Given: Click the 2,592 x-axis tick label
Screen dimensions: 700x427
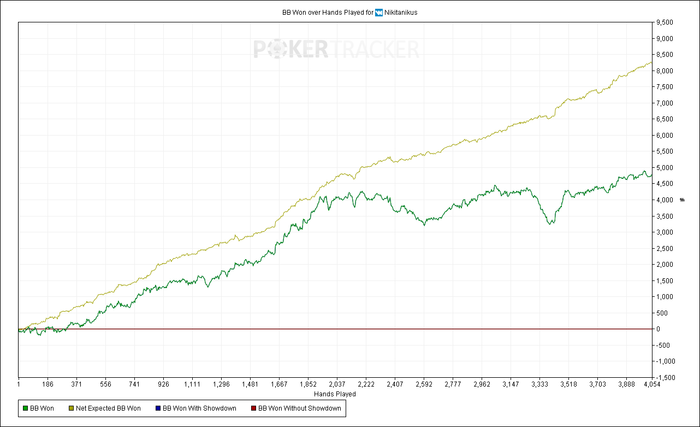Looking at the screenshot, I should click(424, 384).
